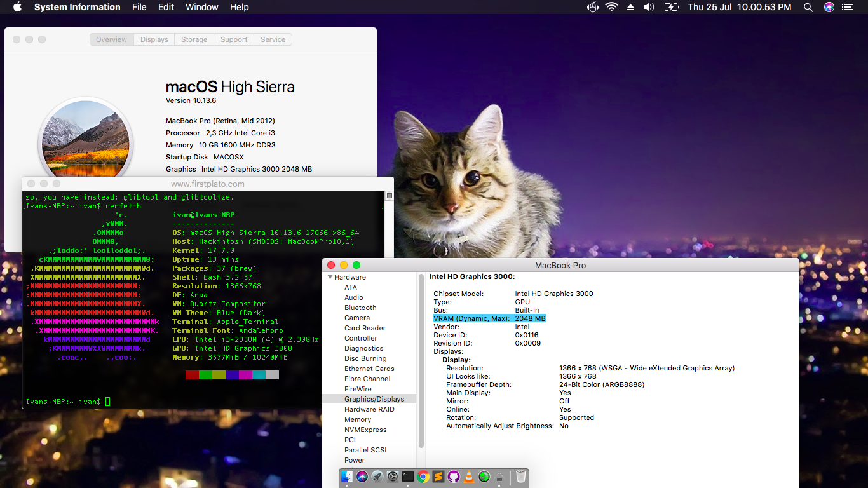Launch Google Chrome from the Dock
The image size is (868, 488).
(x=423, y=477)
